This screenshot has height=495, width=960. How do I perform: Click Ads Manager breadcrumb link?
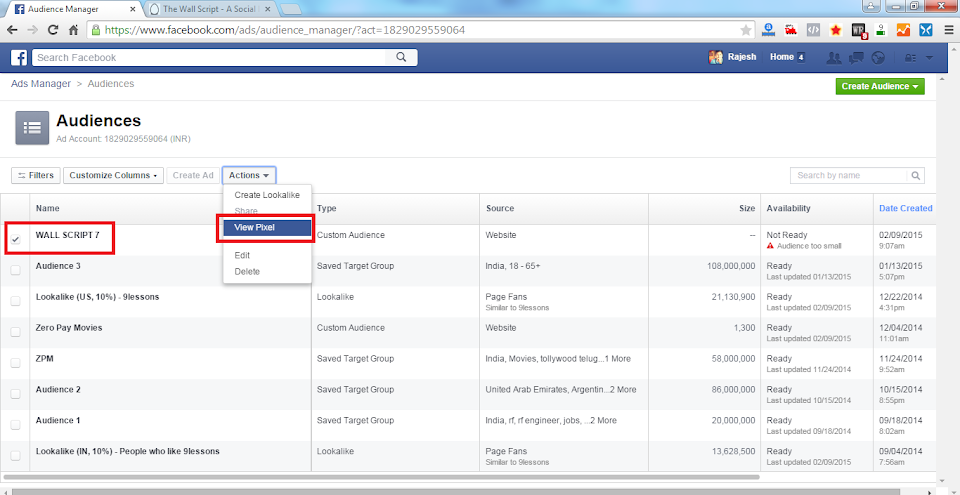pos(41,83)
